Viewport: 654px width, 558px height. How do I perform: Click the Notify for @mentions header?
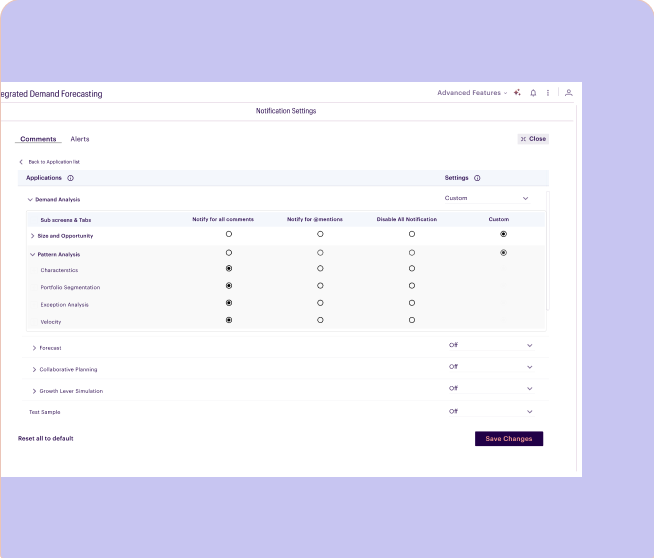click(x=314, y=219)
